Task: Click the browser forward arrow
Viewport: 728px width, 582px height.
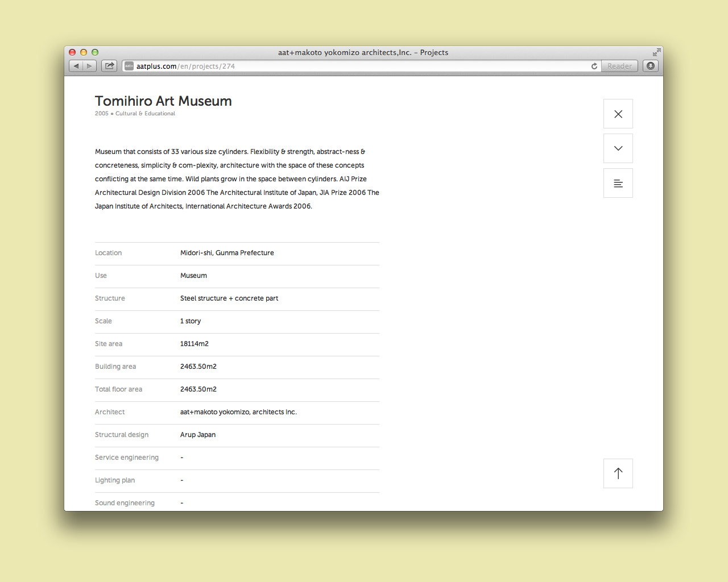Action: point(89,66)
